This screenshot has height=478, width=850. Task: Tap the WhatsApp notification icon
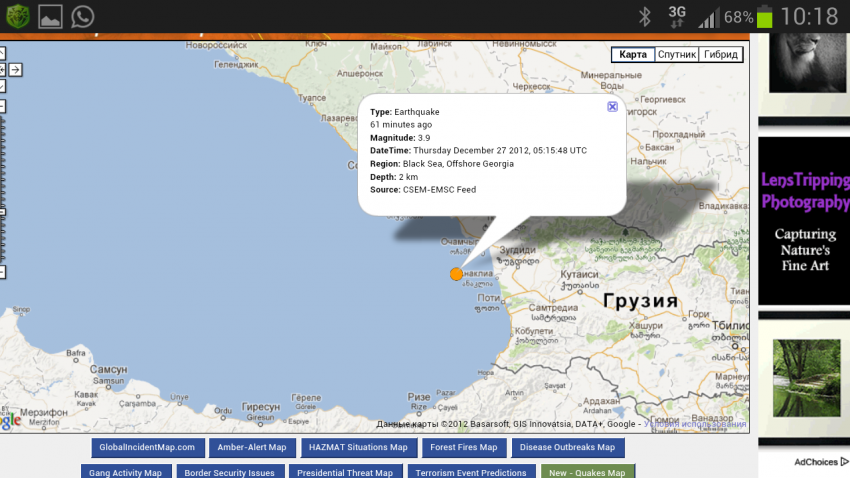pos(83,16)
